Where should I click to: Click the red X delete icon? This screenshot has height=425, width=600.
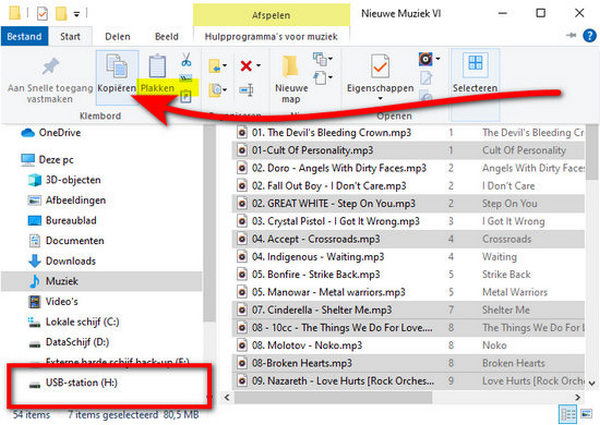pos(246,66)
